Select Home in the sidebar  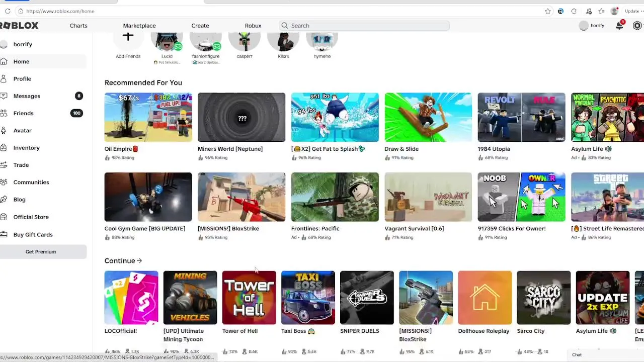tap(43, 61)
